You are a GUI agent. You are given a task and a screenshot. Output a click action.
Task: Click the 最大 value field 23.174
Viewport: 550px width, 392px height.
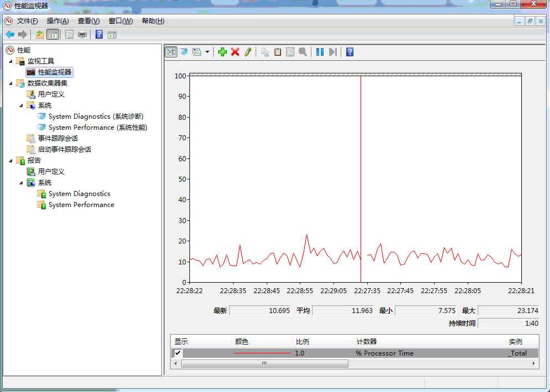[508, 311]
